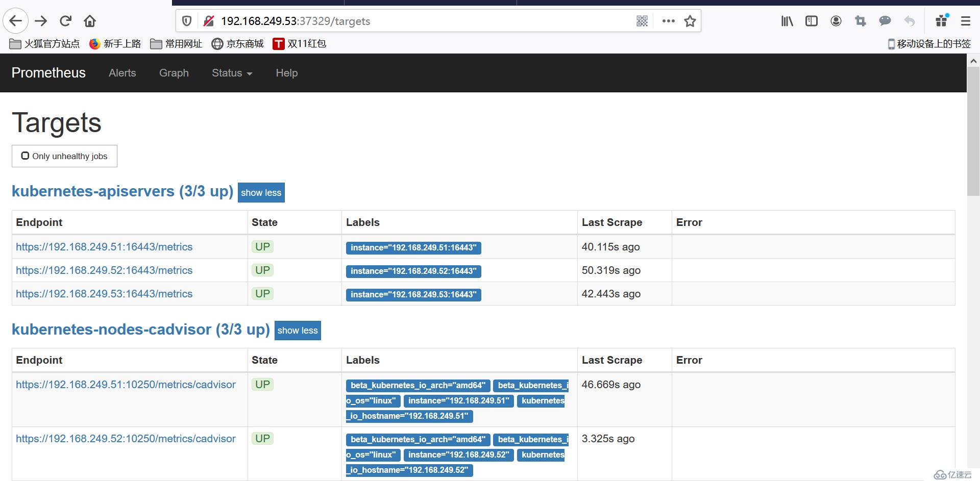Open 常用网址 bookmark folder
This screenshot has height=481, width=980.
177,44
